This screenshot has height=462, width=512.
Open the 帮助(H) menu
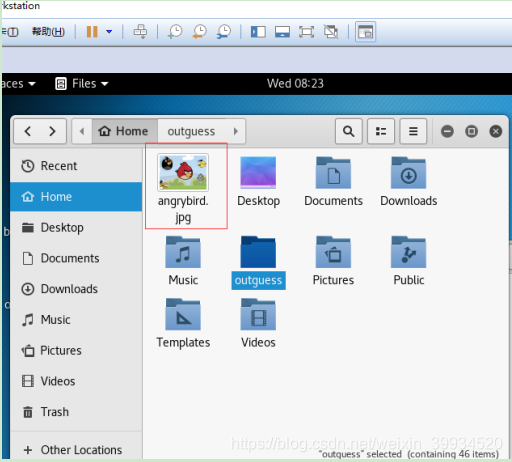click(x=48, y=32)
